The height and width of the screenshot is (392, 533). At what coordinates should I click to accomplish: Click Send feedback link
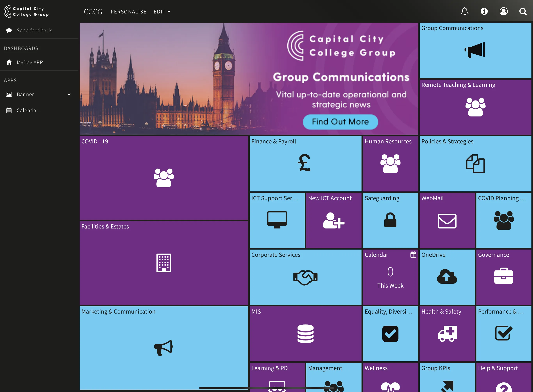pos(34,30)
